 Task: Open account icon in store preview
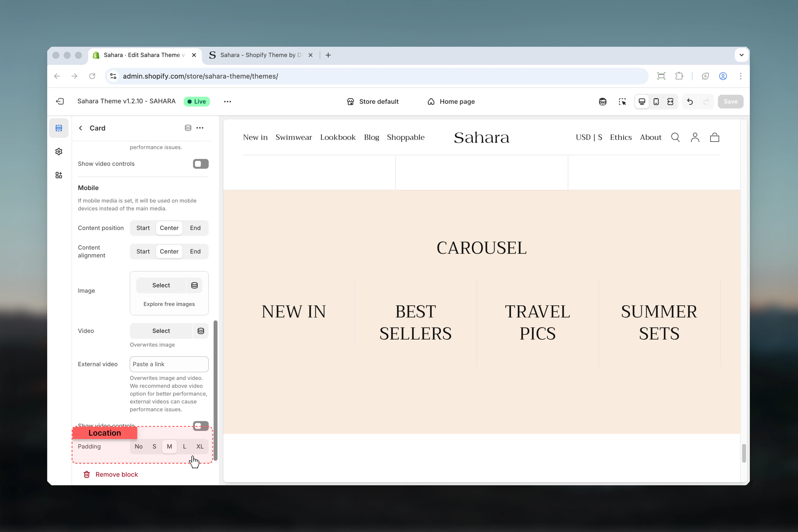click(695, 138)
